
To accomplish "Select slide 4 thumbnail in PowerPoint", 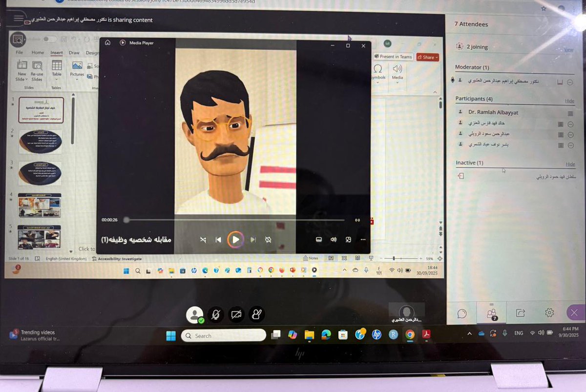I will coord(40,205).
